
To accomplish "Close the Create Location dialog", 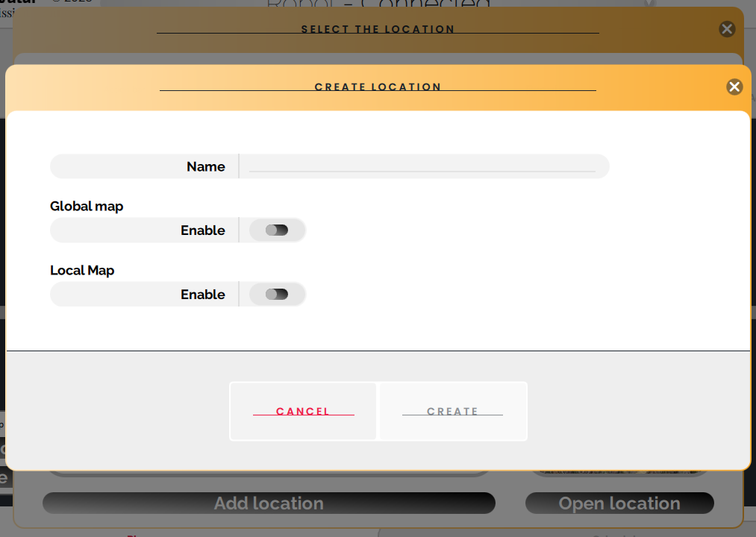I will pyautogui.click(x=734, y=87).
